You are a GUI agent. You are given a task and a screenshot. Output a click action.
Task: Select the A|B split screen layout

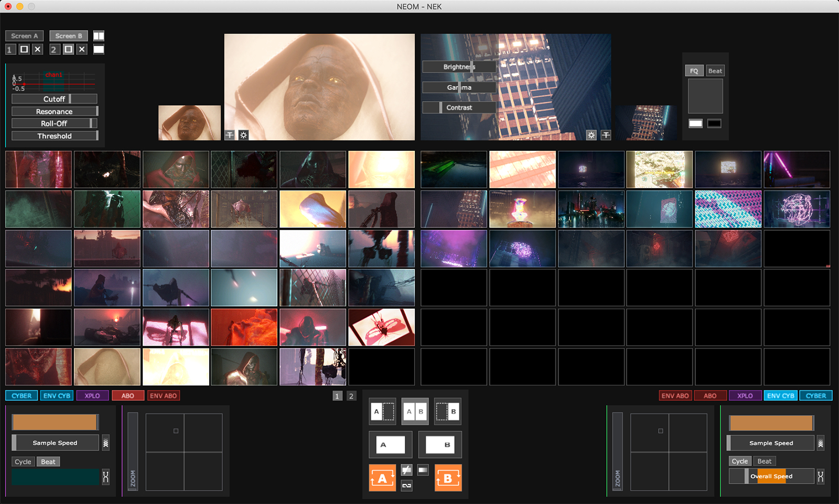[415, 411]
